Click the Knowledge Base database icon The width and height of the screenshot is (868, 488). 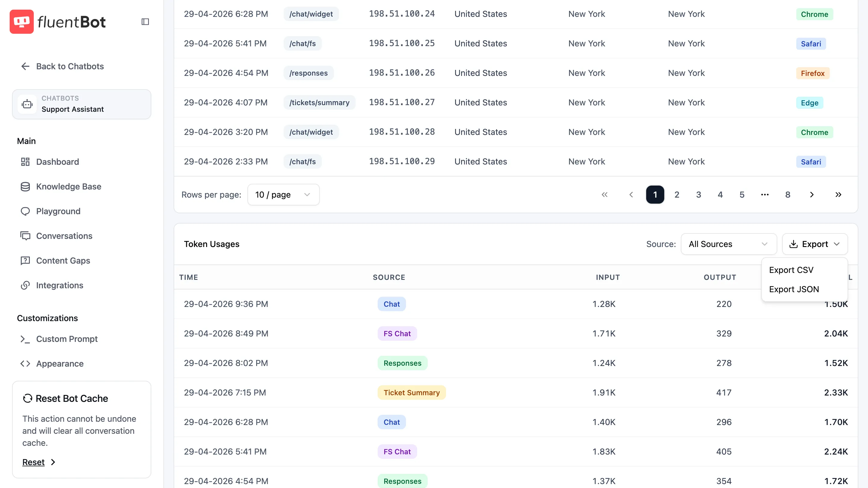click(x=25, y=186)
